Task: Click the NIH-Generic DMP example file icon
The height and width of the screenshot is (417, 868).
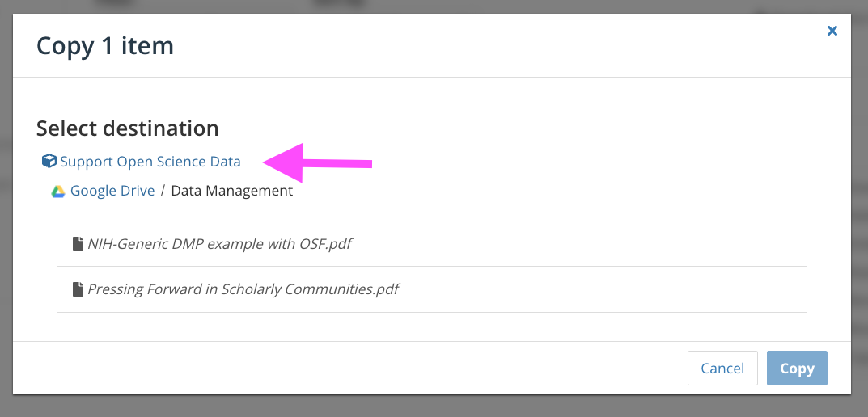Action: point(78,243)
